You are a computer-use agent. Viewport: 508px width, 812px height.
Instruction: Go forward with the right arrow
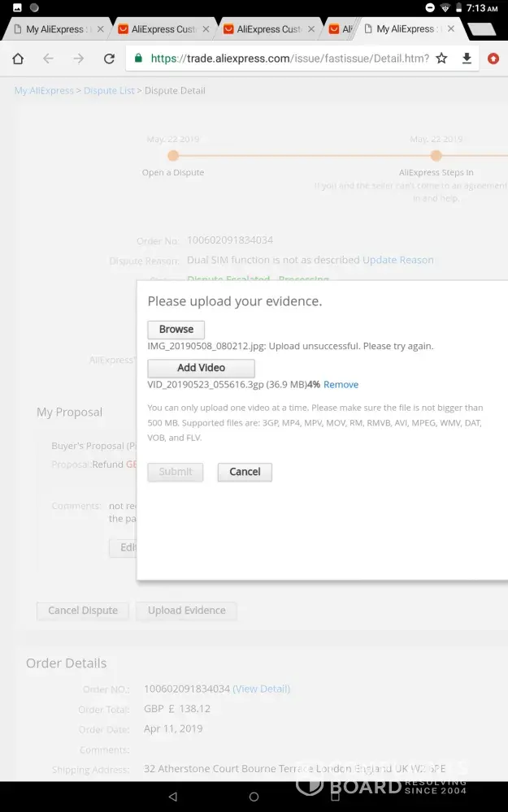tap(78, 58)
